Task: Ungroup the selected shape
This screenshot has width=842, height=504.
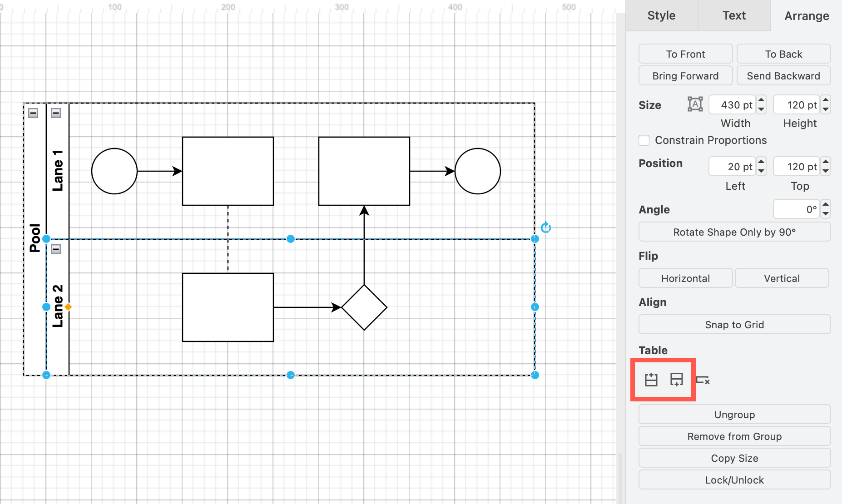Action: [x=734, y=414]
